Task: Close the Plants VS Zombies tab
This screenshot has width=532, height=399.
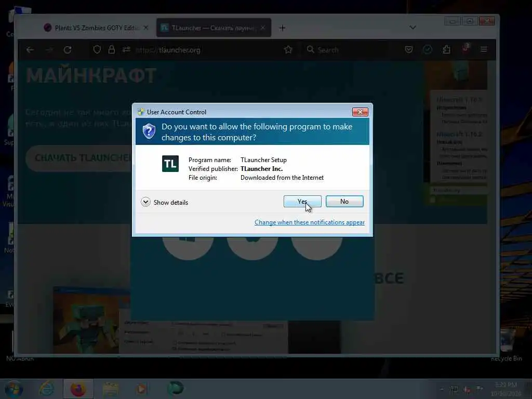Action: (146, 28)
